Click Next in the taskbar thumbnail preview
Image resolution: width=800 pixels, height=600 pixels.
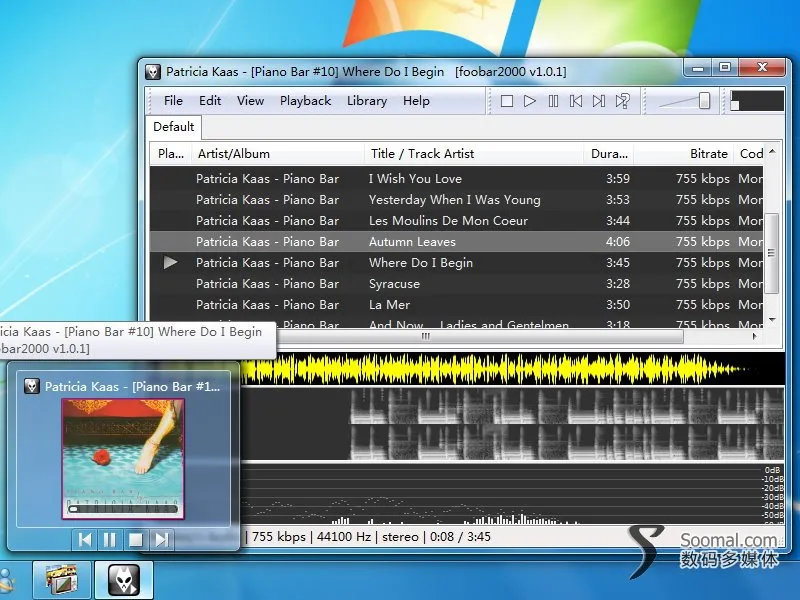tap(161, 540)
